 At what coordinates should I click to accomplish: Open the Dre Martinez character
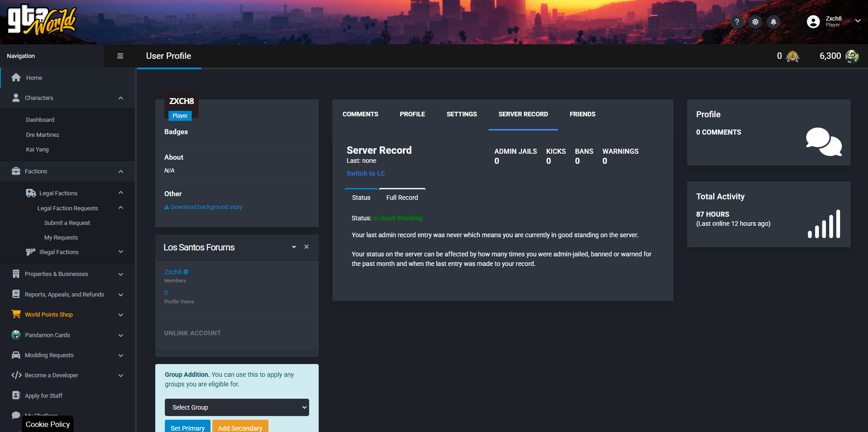[42, 135]
